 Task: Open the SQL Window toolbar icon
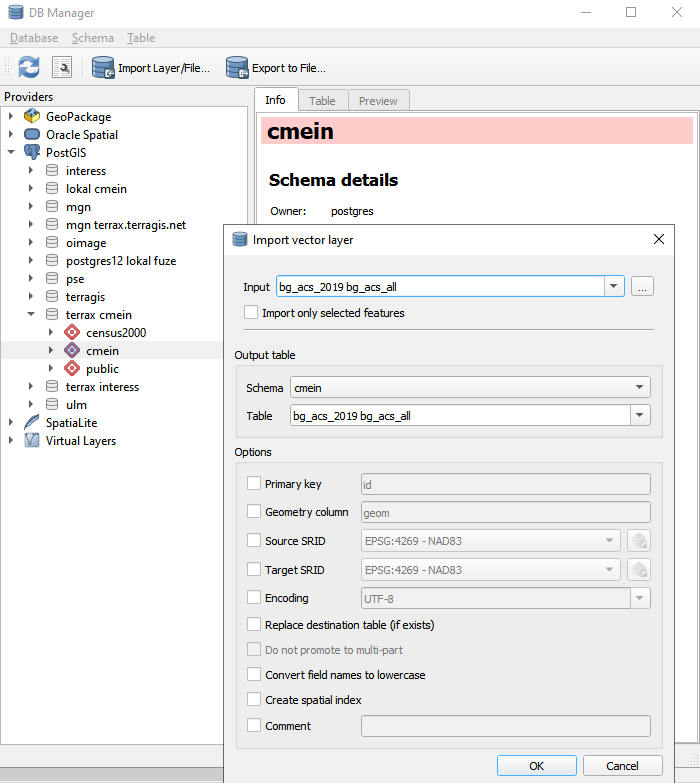62,67
